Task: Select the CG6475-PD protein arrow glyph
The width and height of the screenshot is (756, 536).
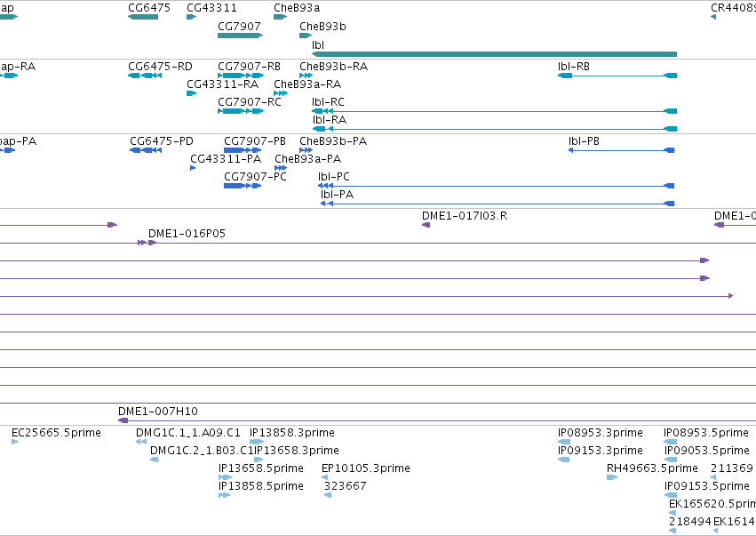Action: click(x=146, y=150)
